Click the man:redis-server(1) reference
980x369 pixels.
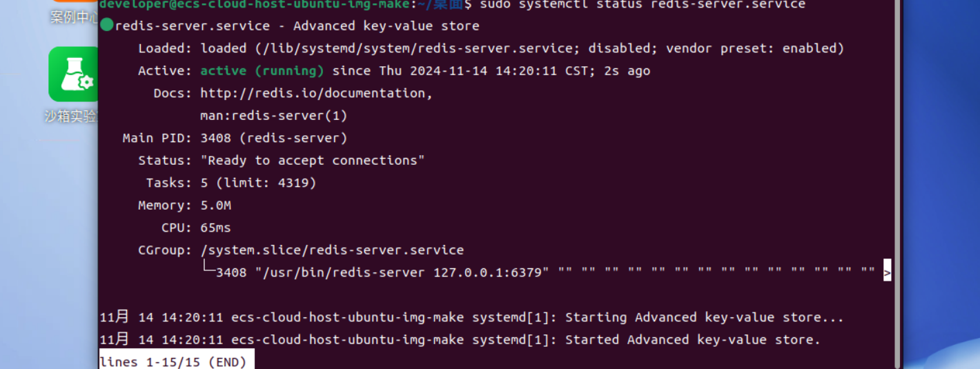pyautogui.click(x=273, y=115)
